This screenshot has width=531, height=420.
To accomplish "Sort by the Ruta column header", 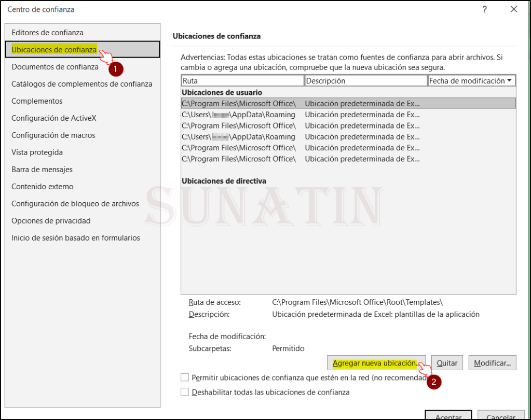I will point(242,81).
